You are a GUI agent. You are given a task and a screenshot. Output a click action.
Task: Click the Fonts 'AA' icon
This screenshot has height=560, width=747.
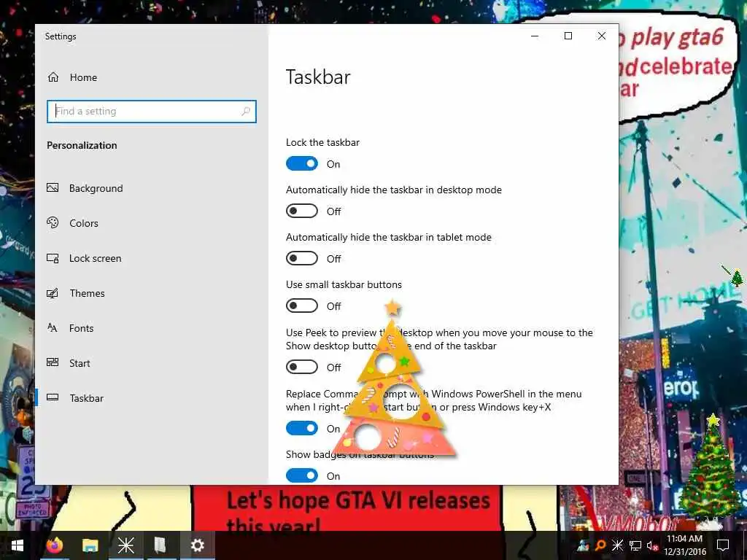click(53, 327)
